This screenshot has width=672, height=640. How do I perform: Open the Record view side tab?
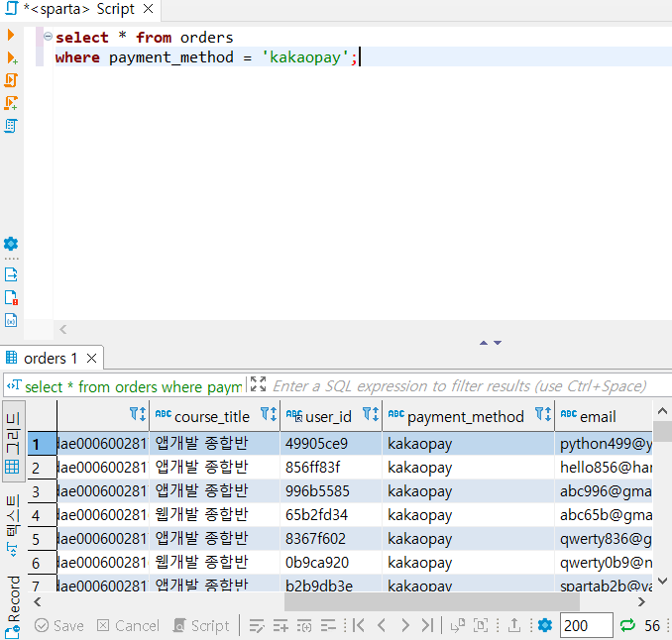point(13,605)
